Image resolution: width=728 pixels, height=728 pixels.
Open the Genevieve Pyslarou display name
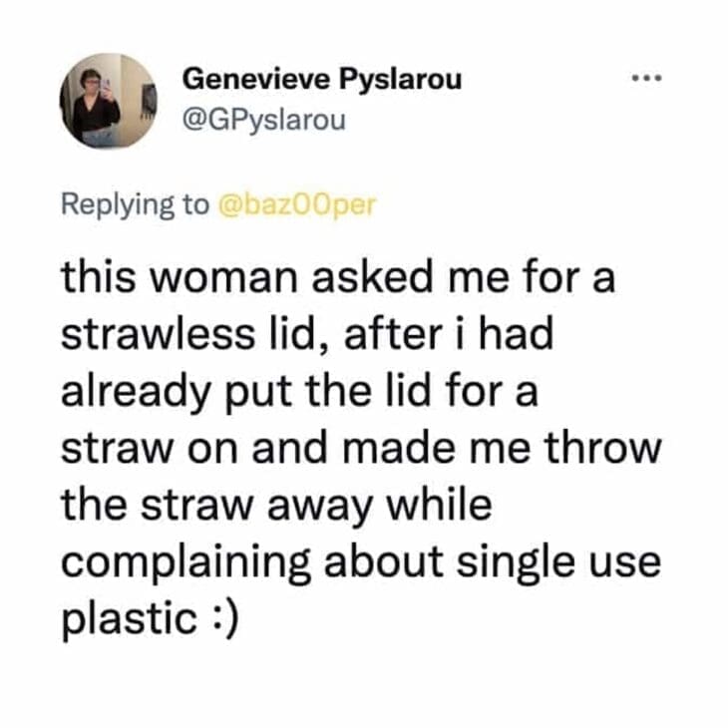pyautogui.click(x=324, y=80)
